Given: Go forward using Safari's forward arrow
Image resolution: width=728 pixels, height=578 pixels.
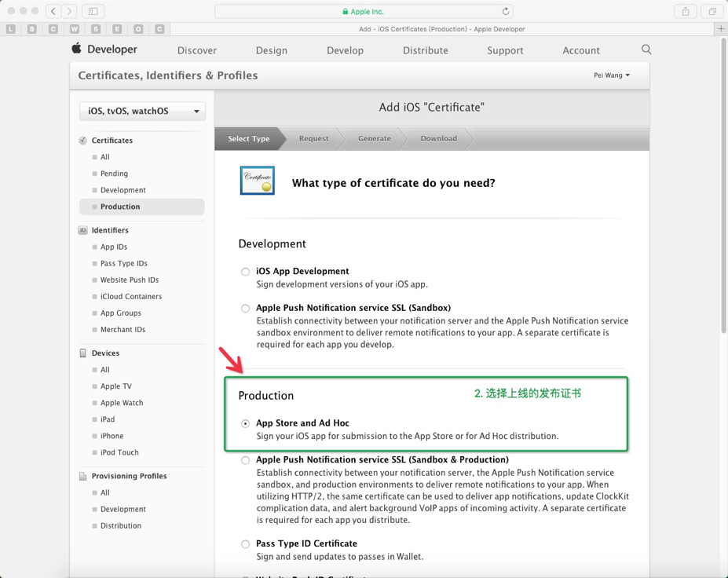Looking at the screenshot, I should [69, 11].
